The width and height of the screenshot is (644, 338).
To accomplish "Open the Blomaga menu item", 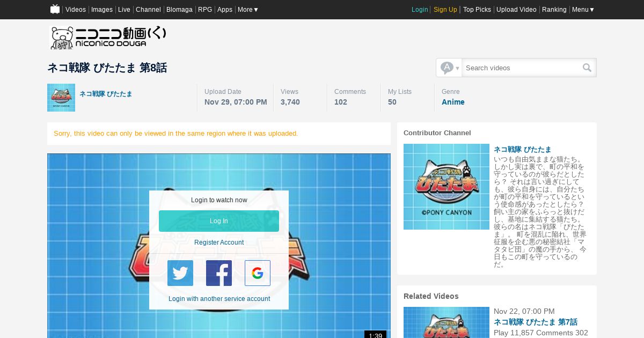I will click(x=179, y=10).
